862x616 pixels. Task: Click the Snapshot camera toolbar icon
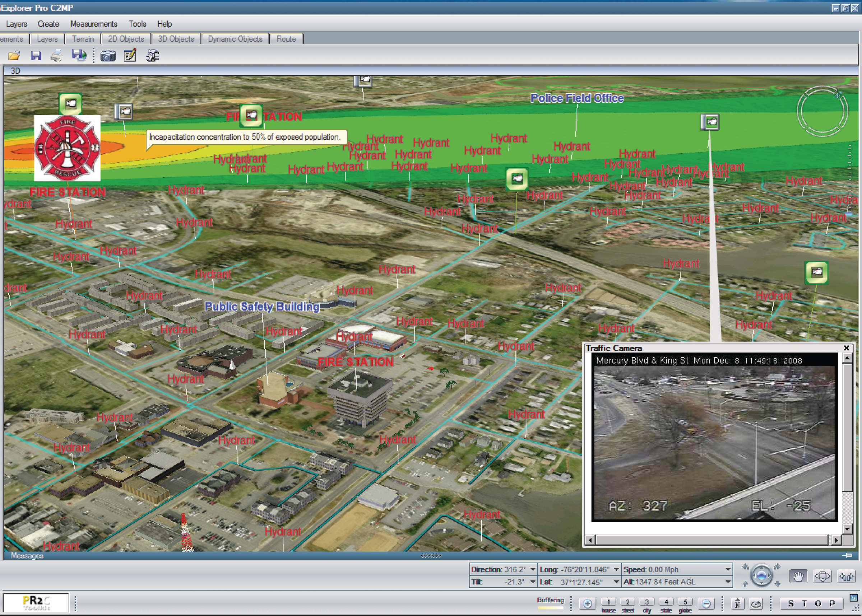pyautogui.click(x=108, y=56)
